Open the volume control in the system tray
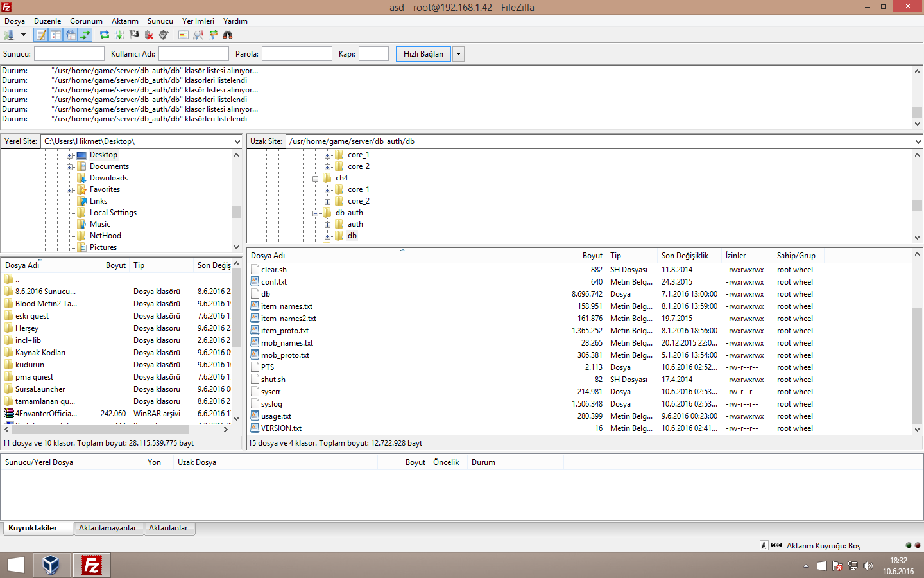Image resolution: width=924 pixels, height=578 pixels. click(x=868, y=566)
